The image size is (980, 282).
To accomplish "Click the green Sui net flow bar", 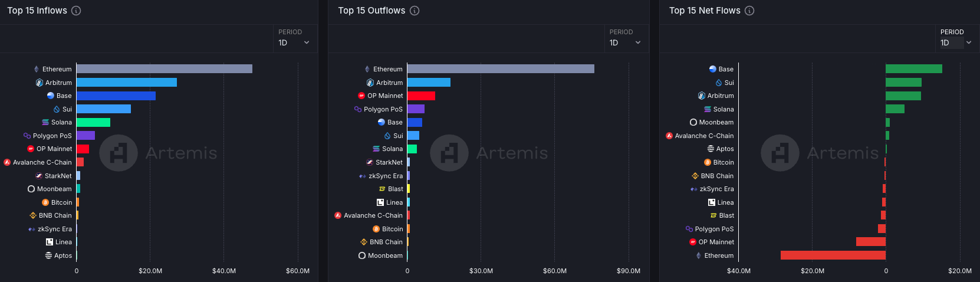I will pos(903,83).
